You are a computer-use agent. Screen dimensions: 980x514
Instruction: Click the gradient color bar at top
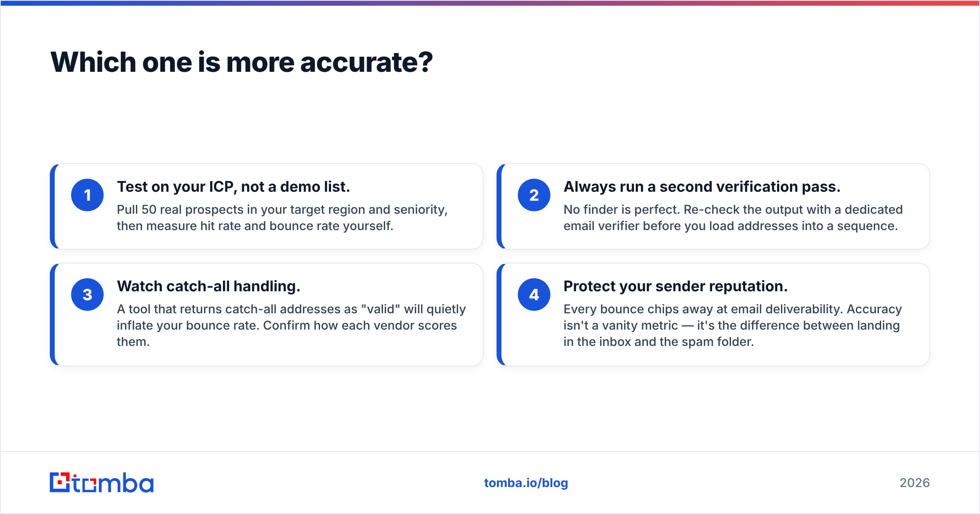click(x=490, y=3)
